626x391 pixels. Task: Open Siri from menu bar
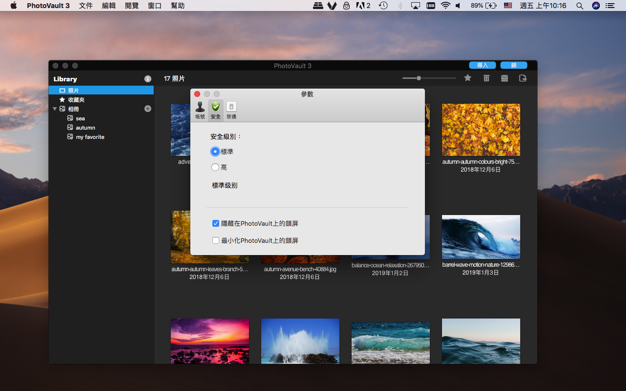596,6
